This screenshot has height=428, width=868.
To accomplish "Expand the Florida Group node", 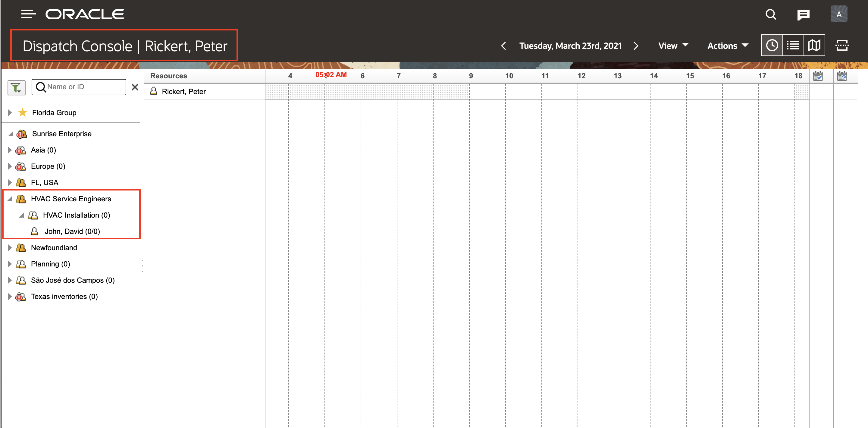I will [10, 112].
